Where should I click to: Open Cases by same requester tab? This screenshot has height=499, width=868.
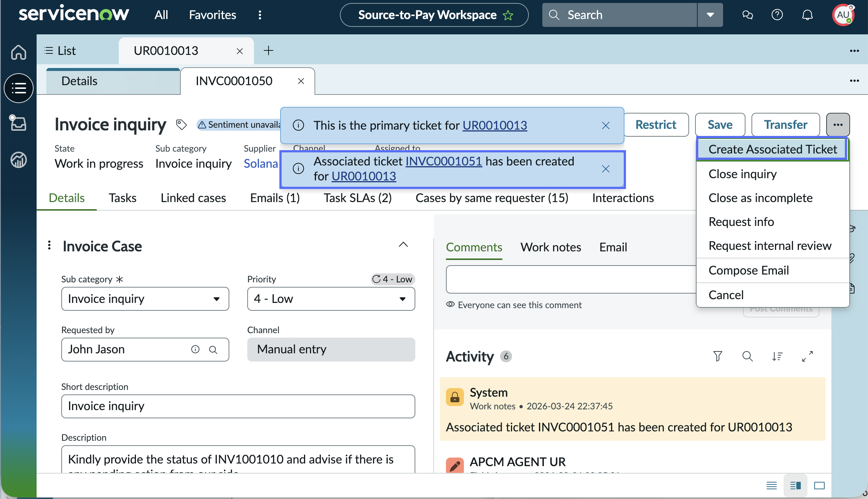(x=492, y=198)
